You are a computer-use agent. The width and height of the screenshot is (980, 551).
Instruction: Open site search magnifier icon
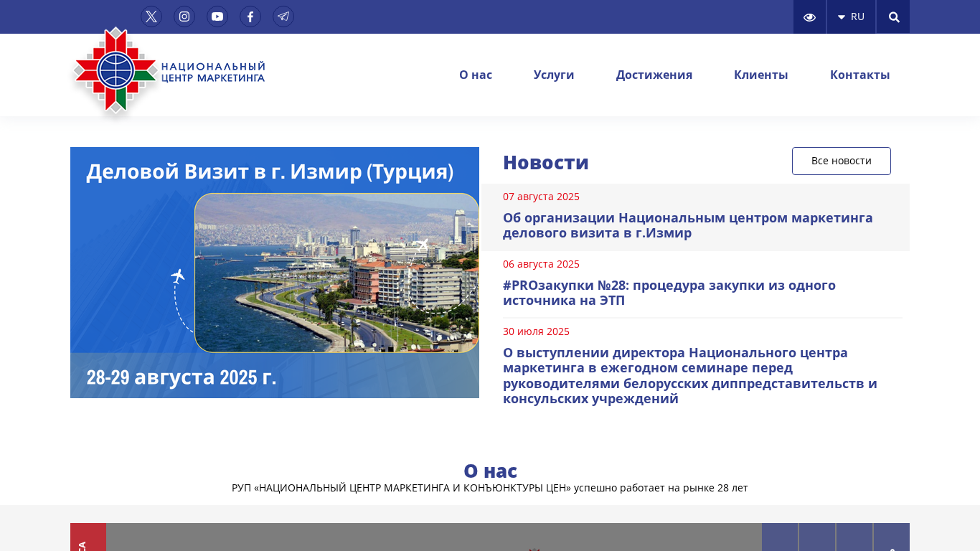click(x=893, y=17)
